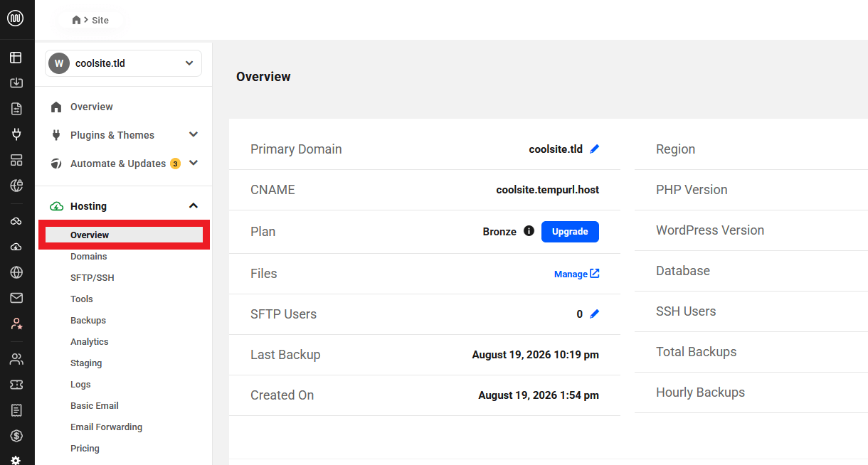Click the settings gear icon at sidebar bottom
868x465 pixels.
tap(16, 459)
